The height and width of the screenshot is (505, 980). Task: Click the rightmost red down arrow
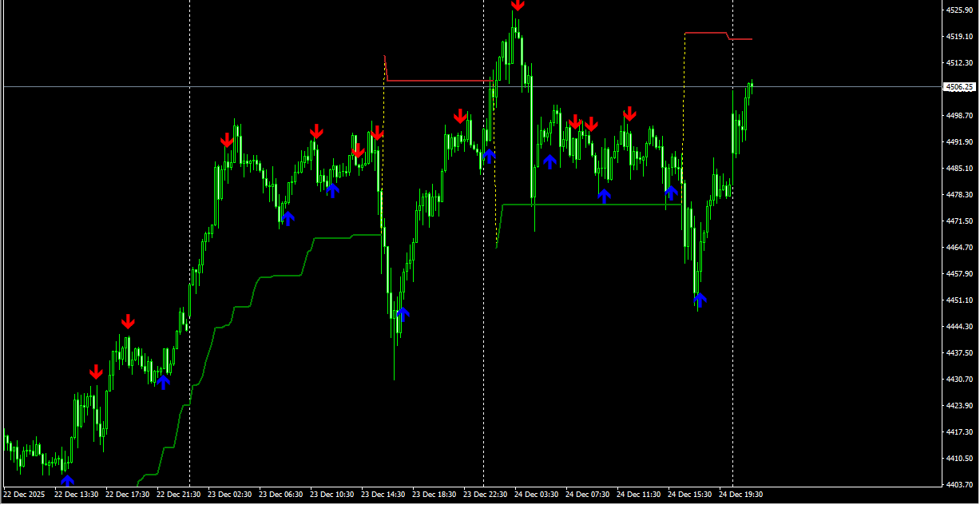pyautogui.click(x=629, y=113)
